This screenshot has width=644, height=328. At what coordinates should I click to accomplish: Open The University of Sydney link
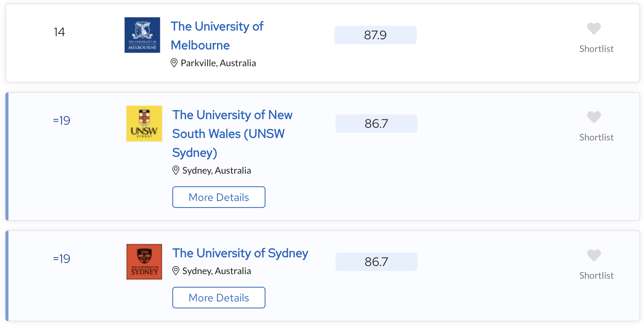(x=240, y=253)
